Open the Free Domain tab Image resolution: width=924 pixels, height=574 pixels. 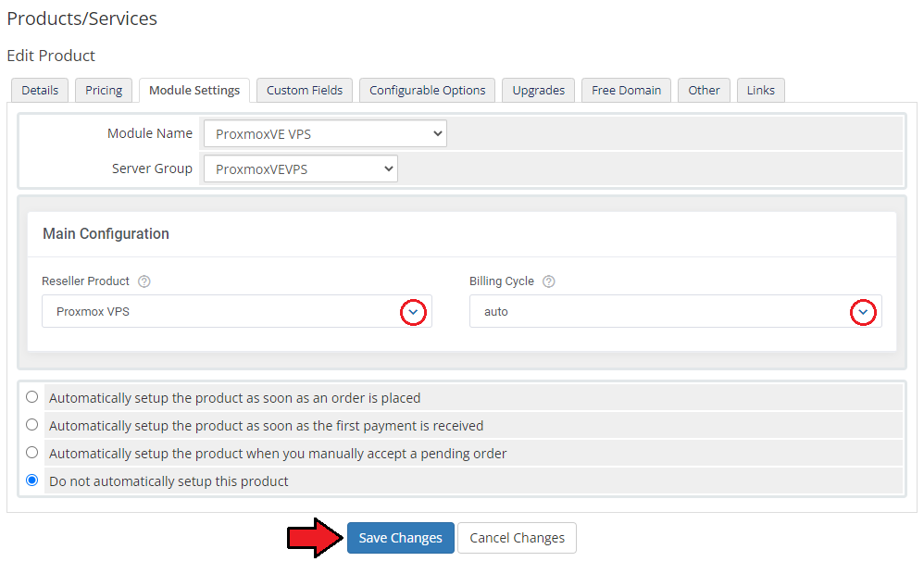pos(627,90)
